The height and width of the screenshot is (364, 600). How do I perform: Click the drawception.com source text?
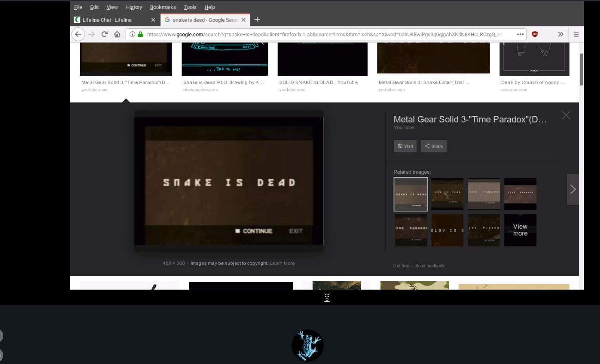point(200,90)
